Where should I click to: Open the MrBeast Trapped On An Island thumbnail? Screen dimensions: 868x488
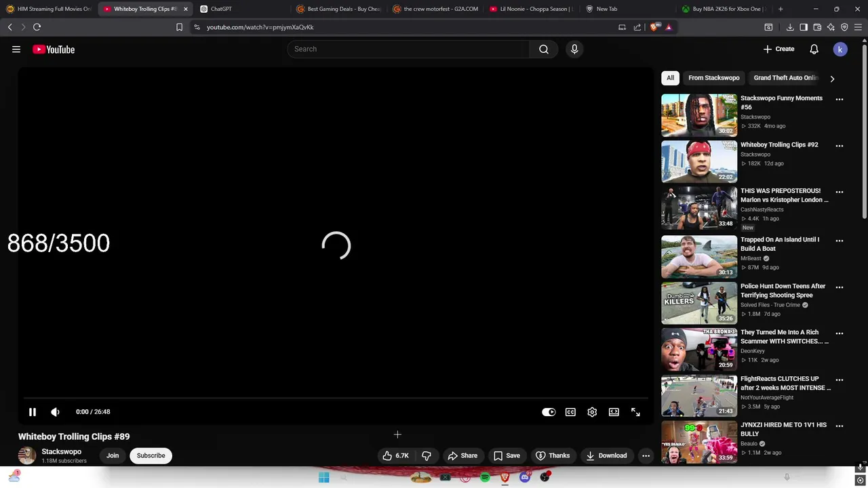(x=699, y=257)
